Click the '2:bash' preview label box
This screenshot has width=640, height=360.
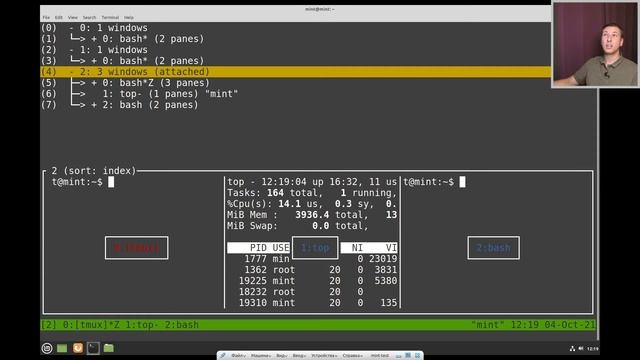point(493,248)
